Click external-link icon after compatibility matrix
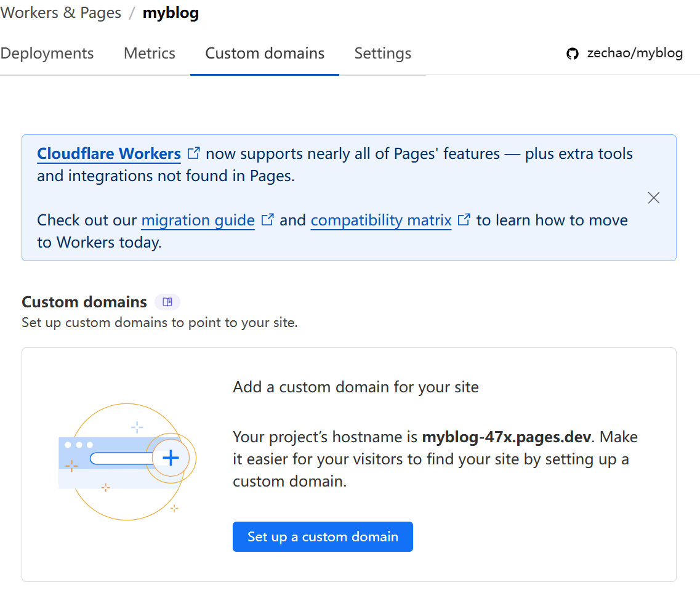 (x=464, y=220)
